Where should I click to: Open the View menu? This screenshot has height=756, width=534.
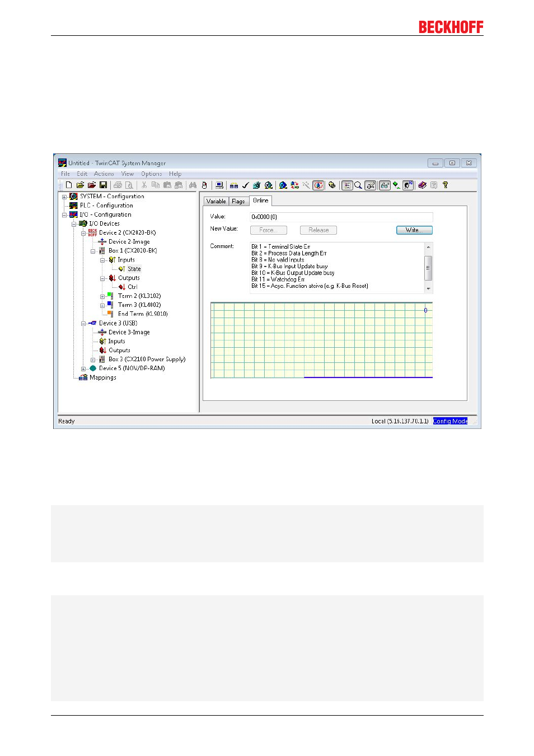click(128, 174)
